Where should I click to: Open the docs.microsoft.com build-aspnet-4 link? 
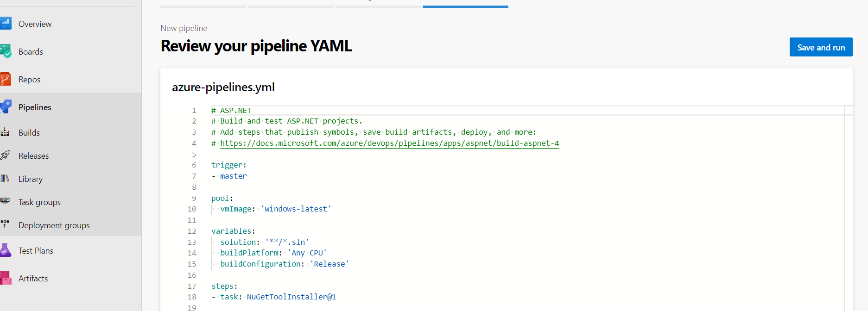(389, 143)
